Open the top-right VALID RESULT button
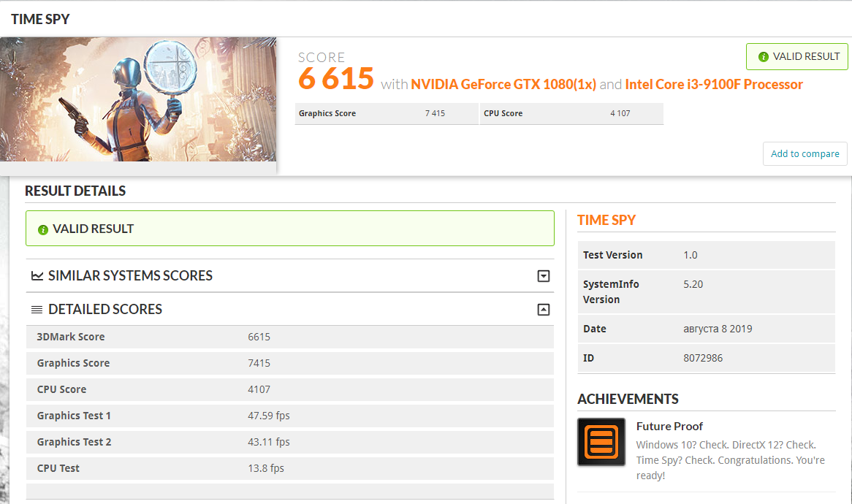 click(x=796, y=56)
